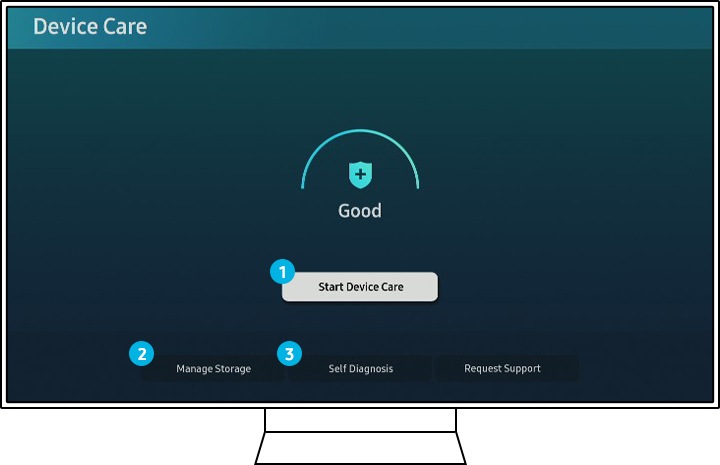Click the empty header bar right of the title
Screen dimensions: 720x465
(x=450, y=27)
